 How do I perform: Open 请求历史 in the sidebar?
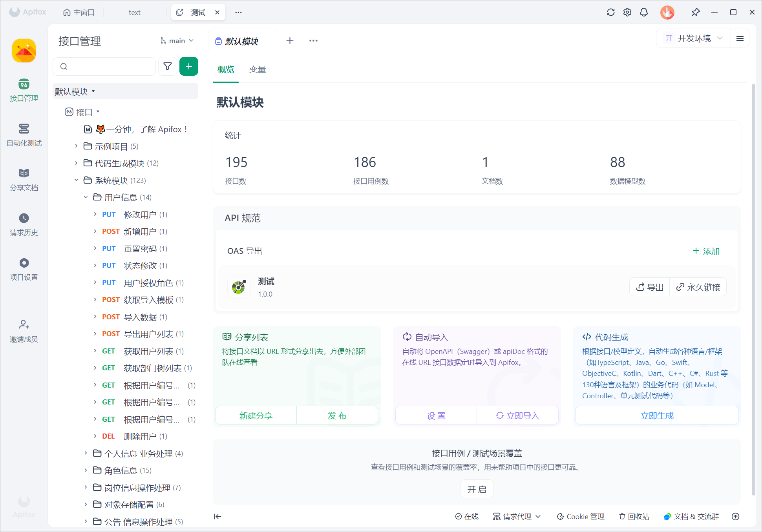pos(24,224)
